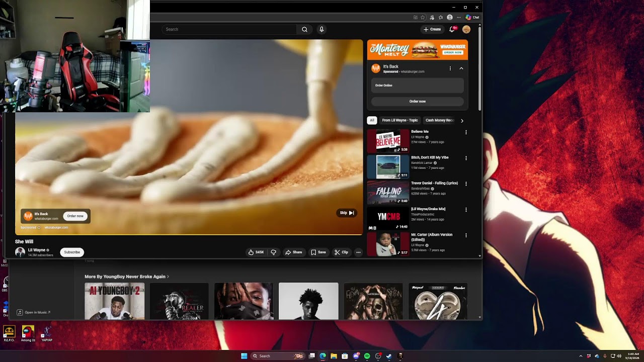Open File Explorer from taskbar
The height and width of the screenshot is (362, 644).
coord(334,356)
